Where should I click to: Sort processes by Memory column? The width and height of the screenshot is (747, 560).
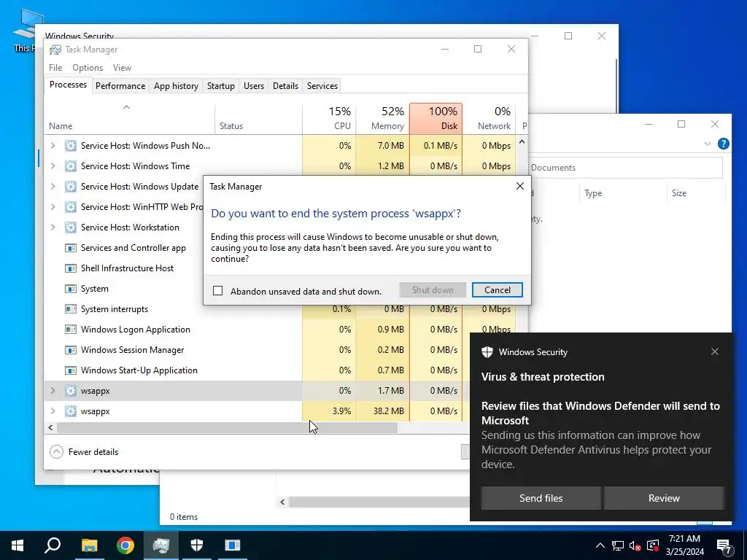point(382,119)
